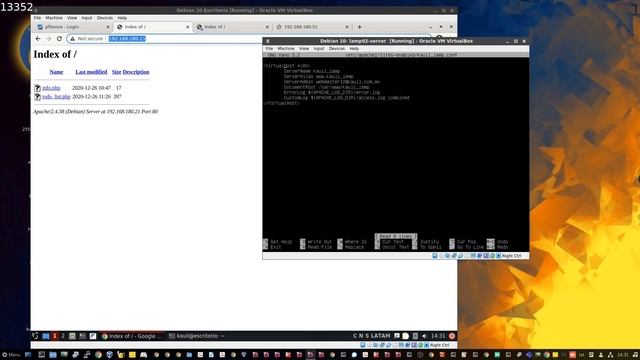Reload the Index of / page
The height and width of the screenshot is (360, 640).
tap(59, 38)
